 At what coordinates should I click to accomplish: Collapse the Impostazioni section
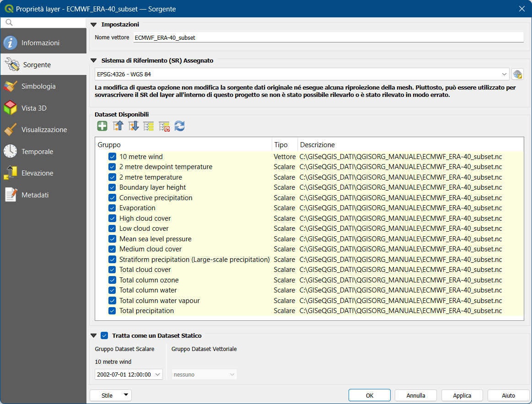94,24
